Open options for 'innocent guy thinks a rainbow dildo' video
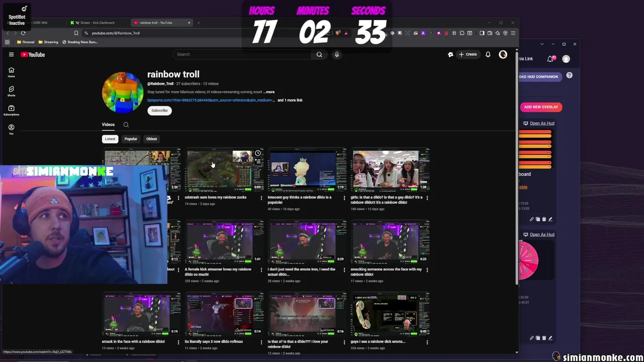This screenshot has width=644, height=362. tap(344, 198)
